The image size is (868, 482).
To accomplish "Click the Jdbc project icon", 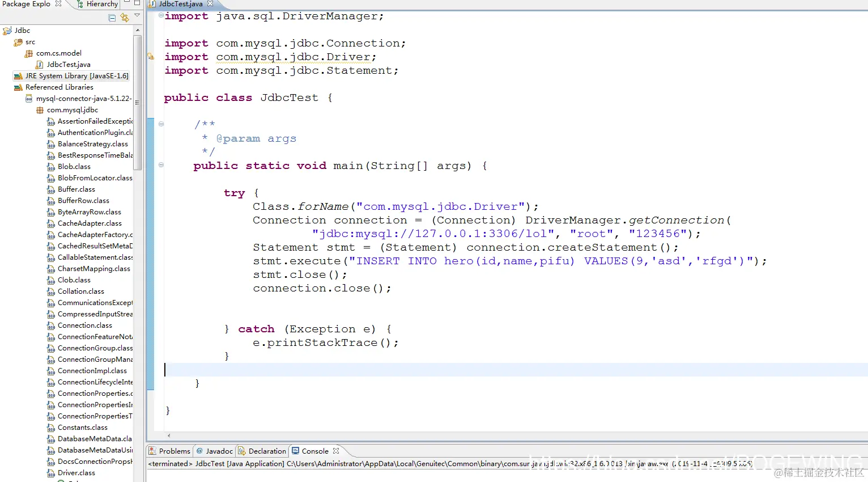I will coord(7,31).
